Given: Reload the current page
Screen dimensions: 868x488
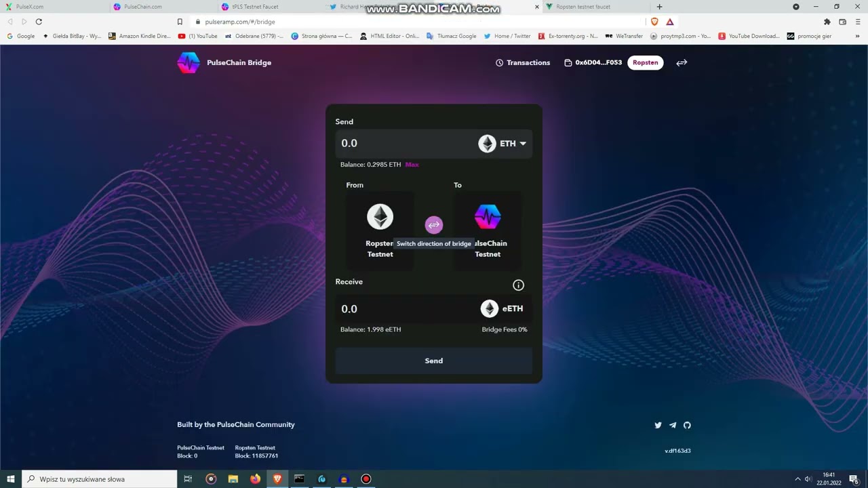Looking at the screenshot, I should tap(39, 22).
